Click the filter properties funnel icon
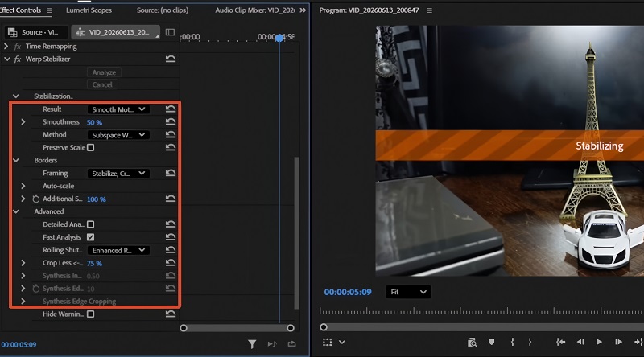The width and height of the screenshot is (644, 357). 252,344
